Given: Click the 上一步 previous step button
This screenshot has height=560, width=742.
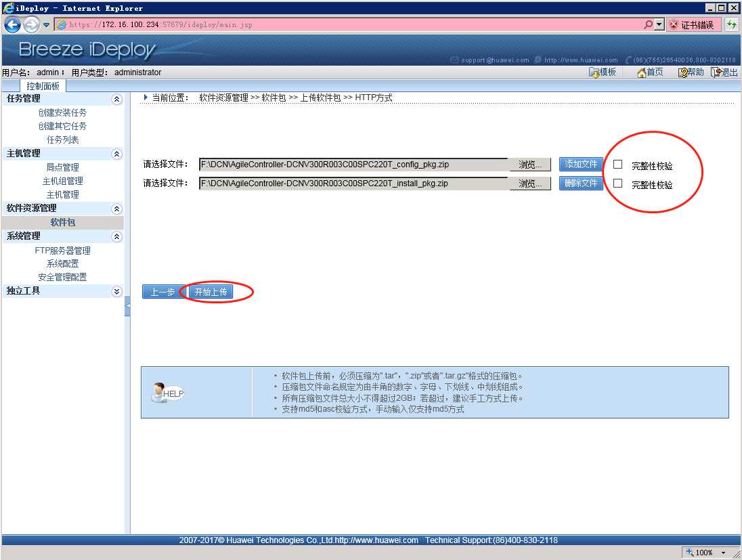Looking at the screenshot, I should click(x=162, y=292).
